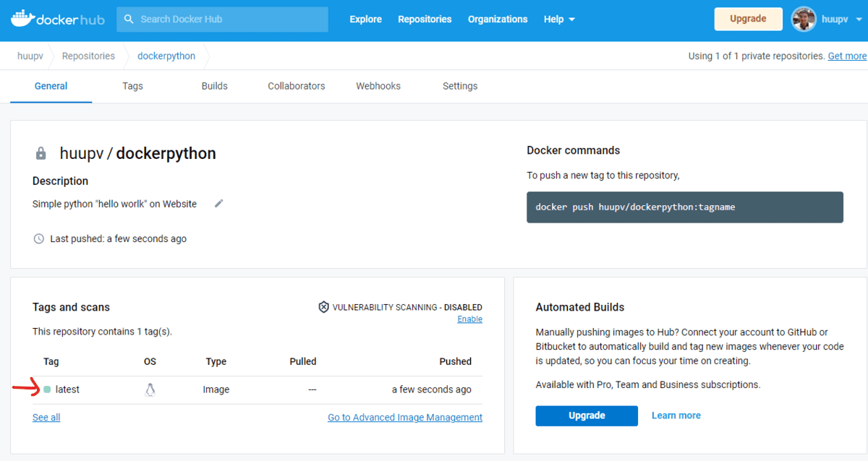Click the pencil icon to edit the description
This screenshot has height=461, width=868.
[x=219, y=204]
